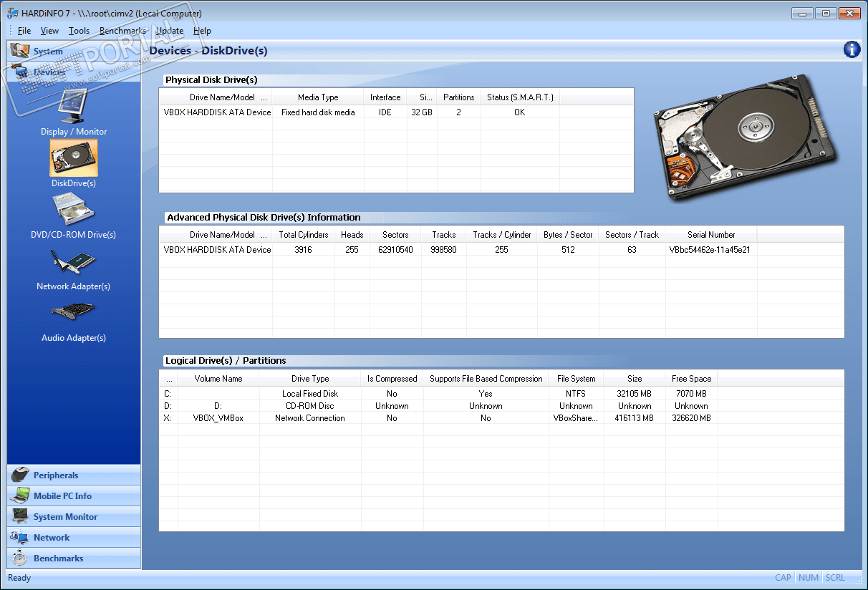The height and width of the screenshot is (590, 868).
Task: Click the Peripherals section icon
Action: click(20, 475)
